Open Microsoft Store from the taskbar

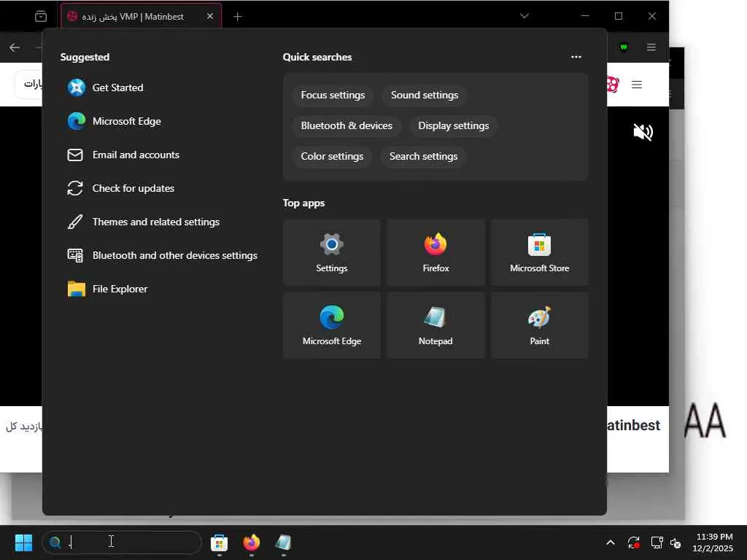coord(219,542)
